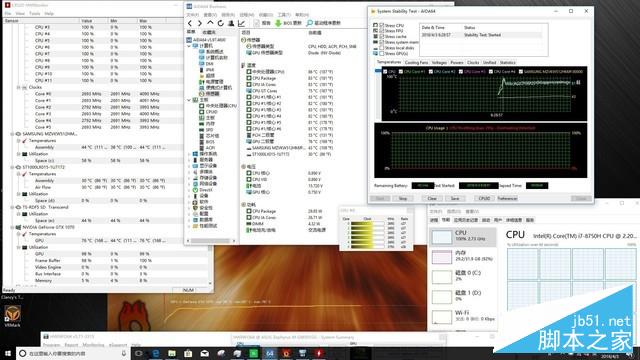This screenshot has width=640, height=360.
Task: Toggle CPU Core #3 graph checkbox
Action: coord(461,72)
